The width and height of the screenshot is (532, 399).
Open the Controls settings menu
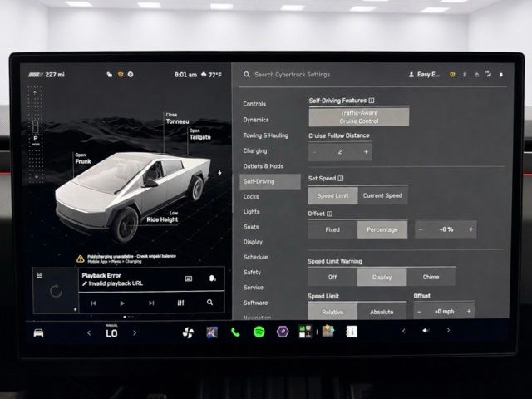pyautogui.click(x=254, y=104)
